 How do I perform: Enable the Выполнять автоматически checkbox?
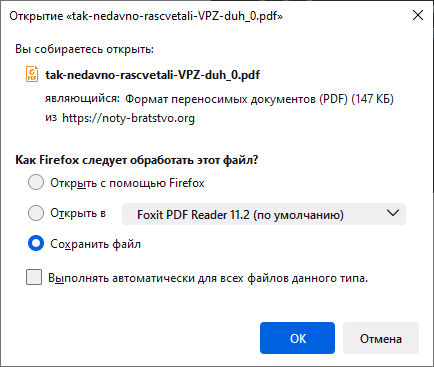pyautogui.click(x=34, y=277)
